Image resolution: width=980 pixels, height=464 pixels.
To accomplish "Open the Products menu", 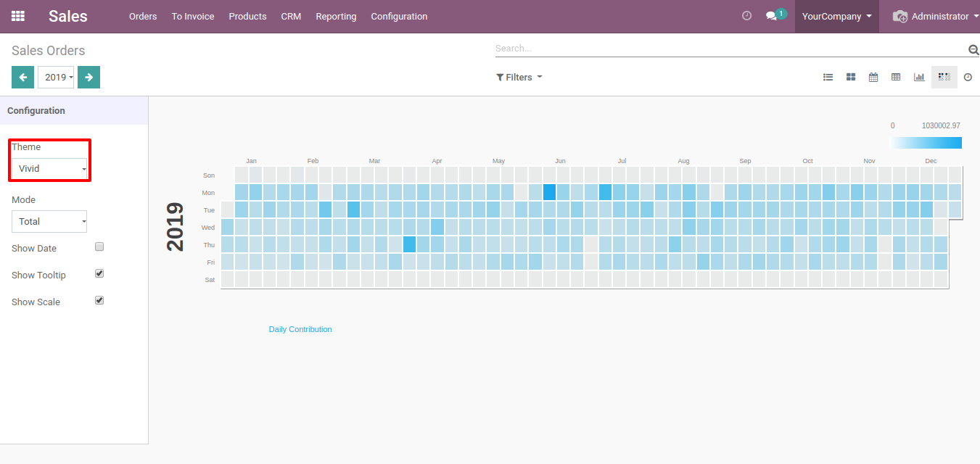I will point(247,16).
